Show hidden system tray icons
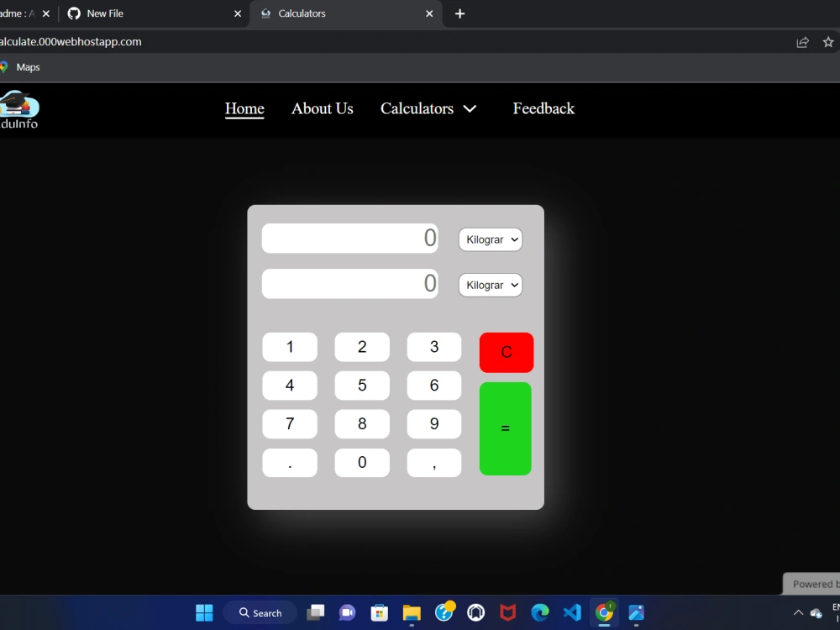This screenshot has height=630, width=840. point(798,612)
